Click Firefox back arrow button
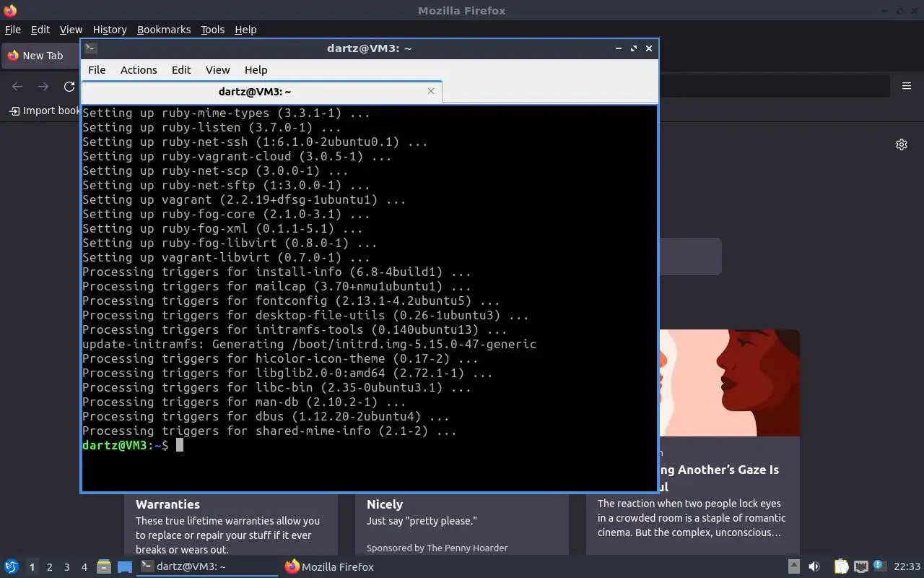924x578 pixels. coord(17,87)
